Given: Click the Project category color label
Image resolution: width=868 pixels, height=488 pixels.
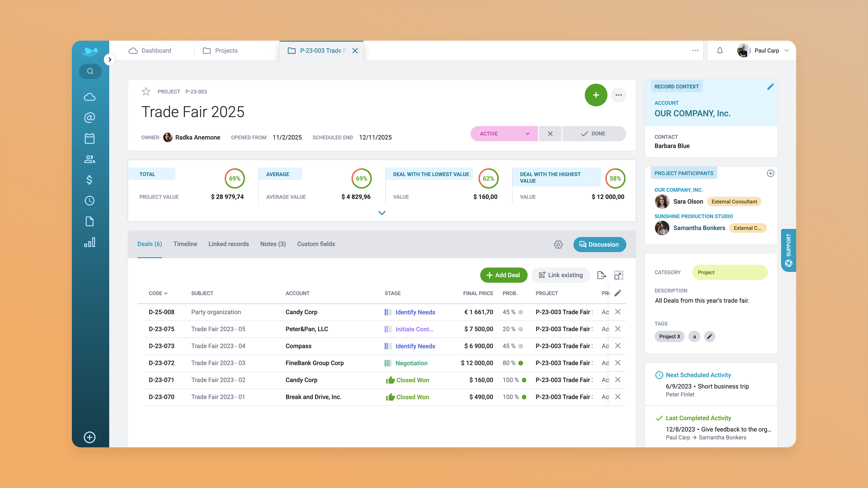Looking at the screenshot, I should tap(729, 272).
